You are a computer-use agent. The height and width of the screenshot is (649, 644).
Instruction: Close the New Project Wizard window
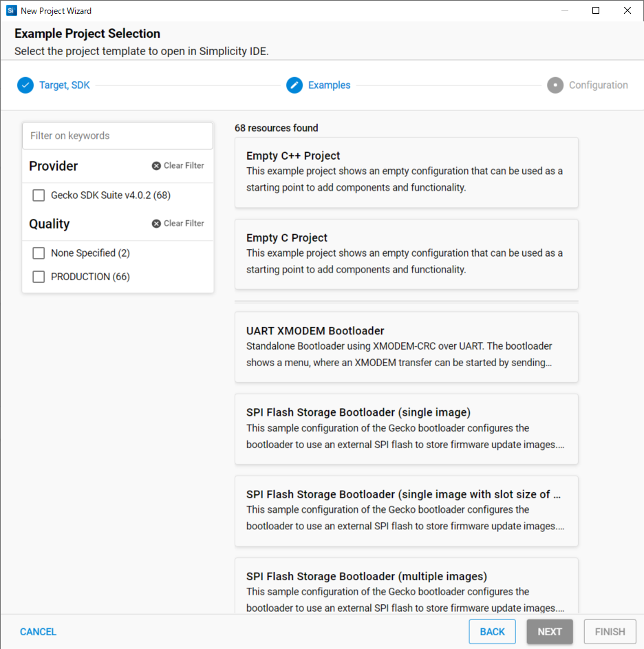627,10
